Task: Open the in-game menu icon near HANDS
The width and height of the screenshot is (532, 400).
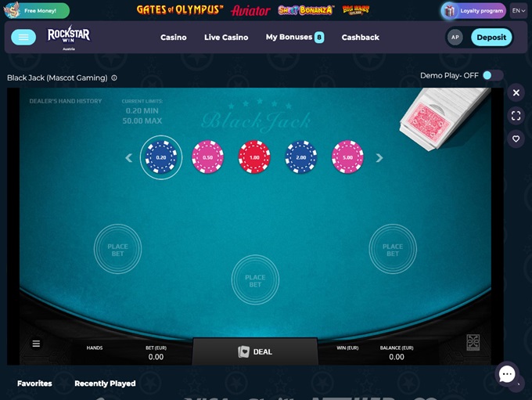Action: pos(36,344)
